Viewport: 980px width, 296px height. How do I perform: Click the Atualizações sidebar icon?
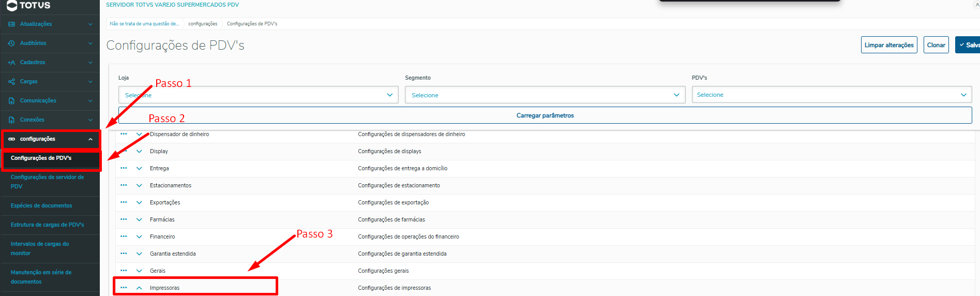coord(11,24)
